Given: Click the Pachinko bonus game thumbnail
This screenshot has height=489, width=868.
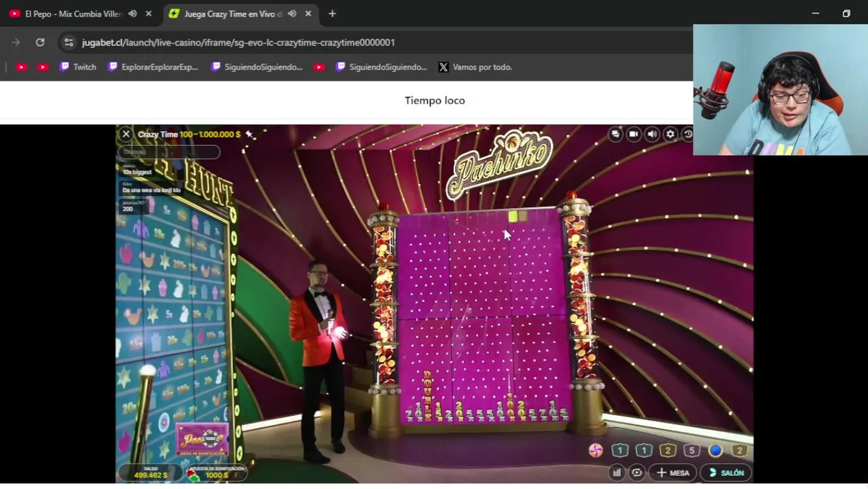Looking at the screenshot, I should [202, 440].
